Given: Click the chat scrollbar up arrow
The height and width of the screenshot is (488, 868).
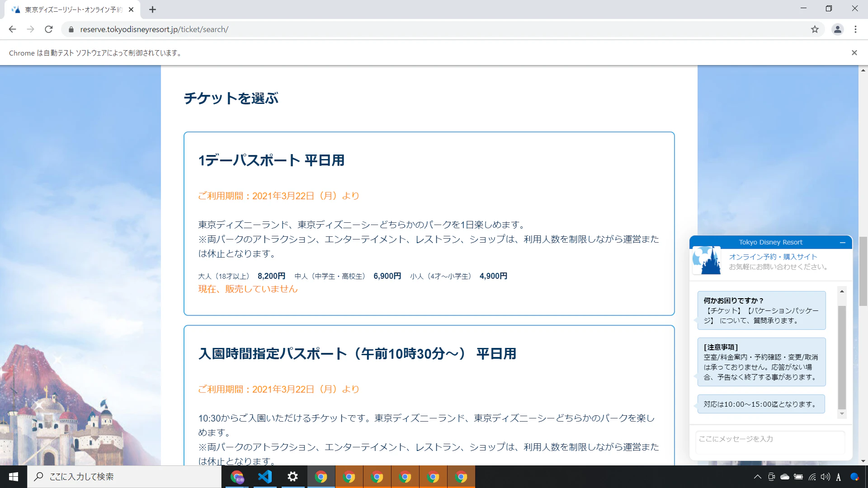Looking at the screenshot, I should [x=842, y=291].
